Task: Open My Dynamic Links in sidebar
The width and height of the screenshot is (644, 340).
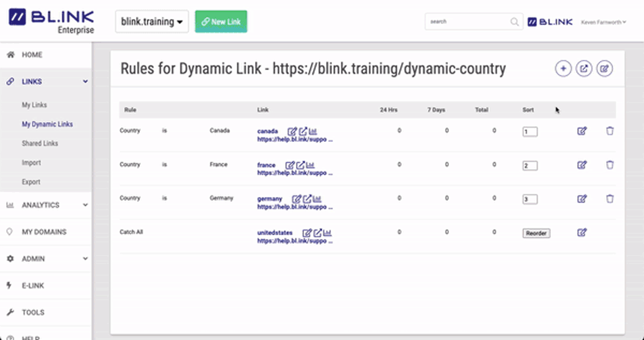Action: (47, 124)
